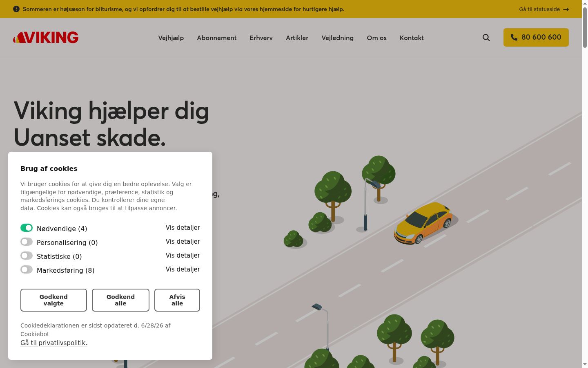Open the Gå til privatlivspolitik link
This screenshot has width=588, height=368.
(54, 343)
